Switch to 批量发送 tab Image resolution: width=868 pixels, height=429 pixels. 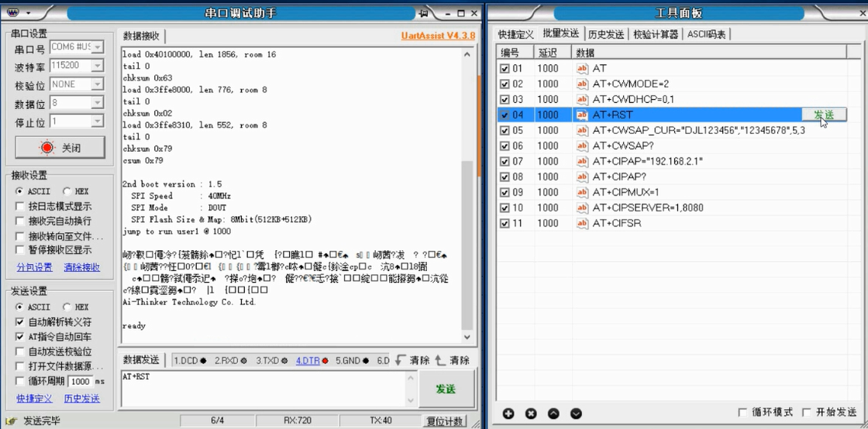[561, 33]
